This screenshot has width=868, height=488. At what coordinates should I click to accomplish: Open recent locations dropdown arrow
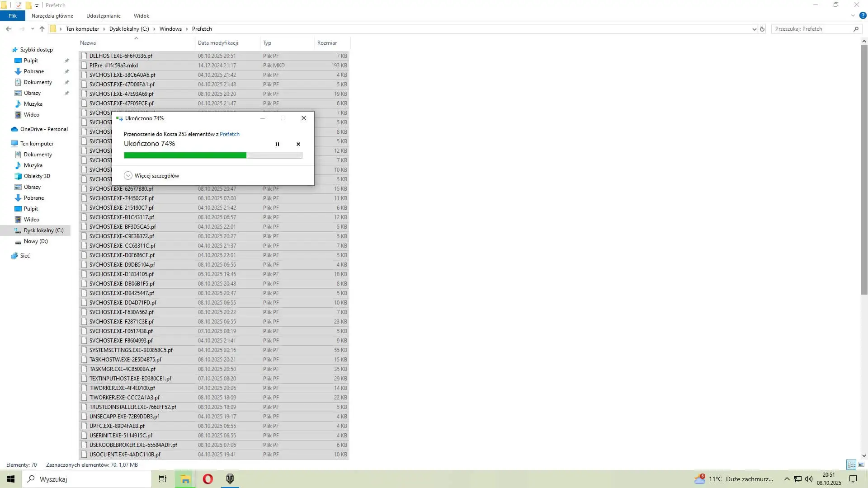click(33, 29)
